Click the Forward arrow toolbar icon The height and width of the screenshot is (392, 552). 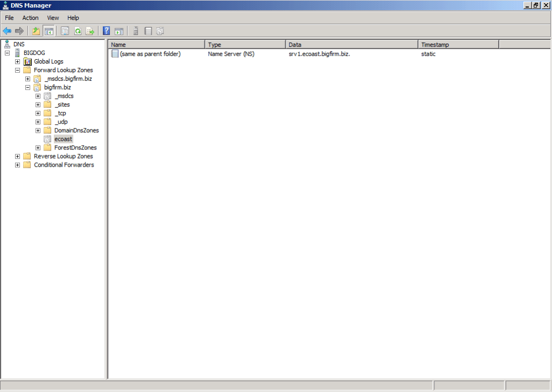19,31
